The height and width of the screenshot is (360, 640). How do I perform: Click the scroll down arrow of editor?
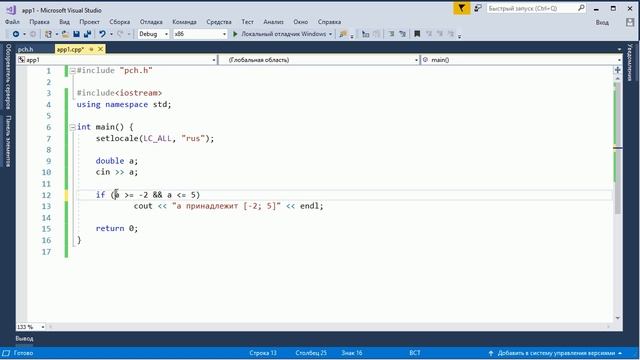[618, 318]
